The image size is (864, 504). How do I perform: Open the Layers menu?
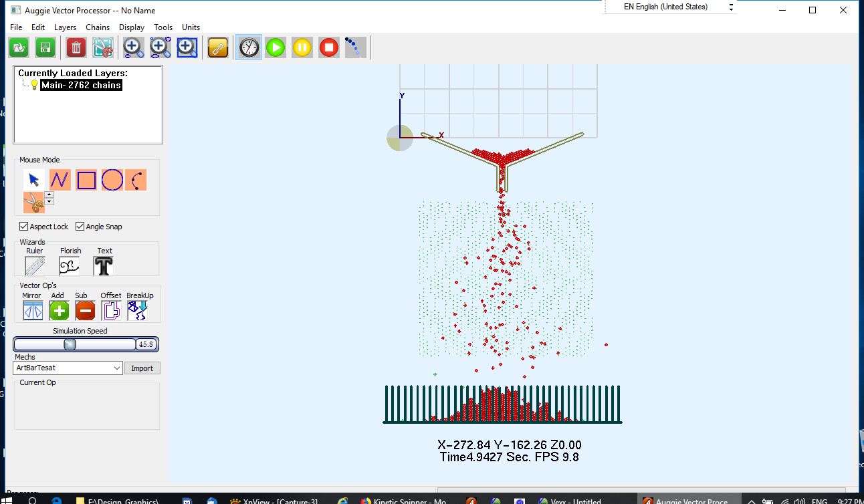click(x=65, y=27)
